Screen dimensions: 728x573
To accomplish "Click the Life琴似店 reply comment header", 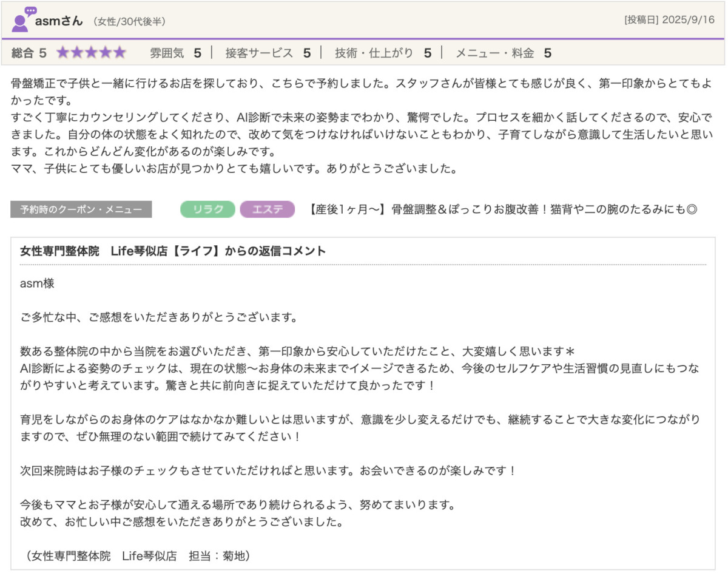I will [173, 251].
